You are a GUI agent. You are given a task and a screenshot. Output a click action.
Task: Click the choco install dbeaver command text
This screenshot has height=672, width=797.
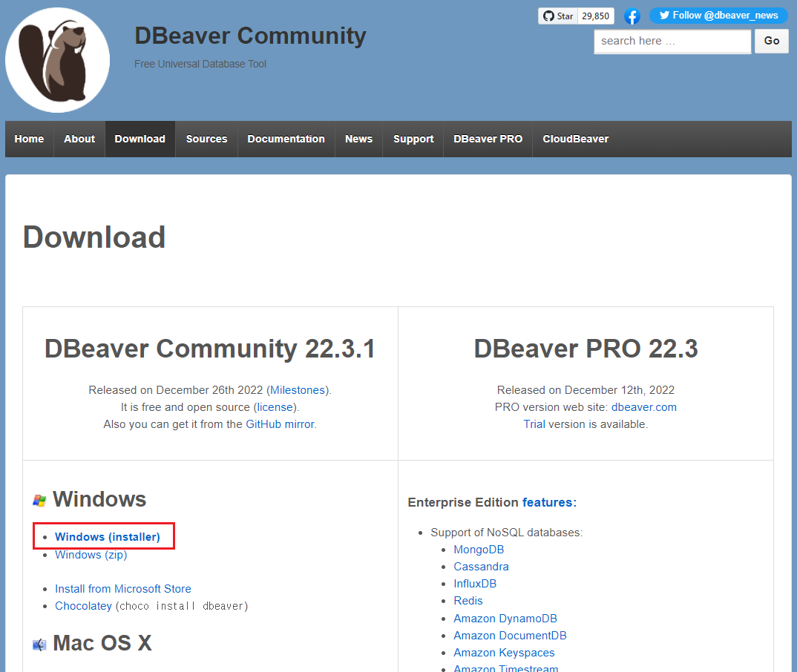(x=182, y=606)
